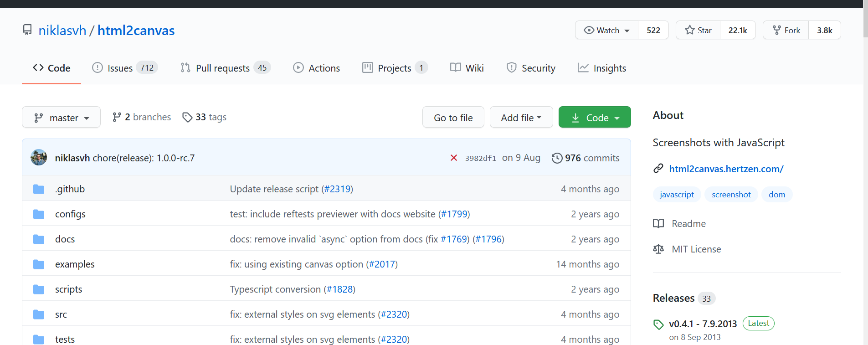
Task: Fork the repository
Action: [786, 30]
